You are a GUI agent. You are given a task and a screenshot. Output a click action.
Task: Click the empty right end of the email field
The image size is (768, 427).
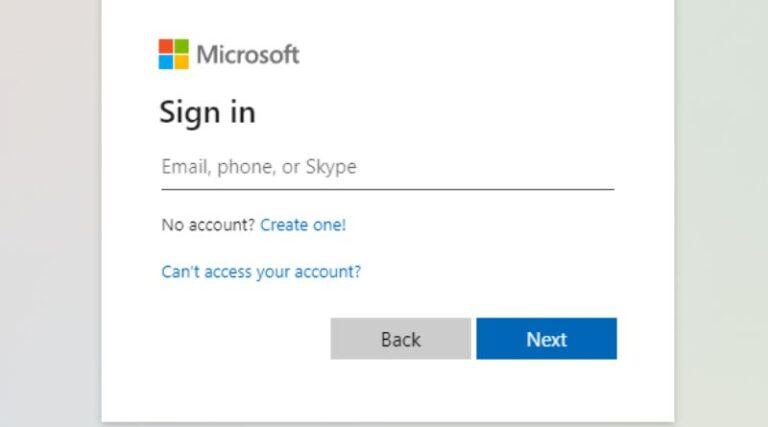click(560, 167)
